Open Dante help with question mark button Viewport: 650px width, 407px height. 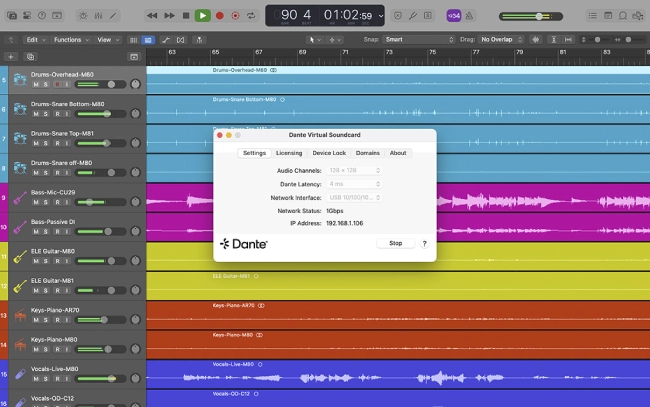(424, 243)
